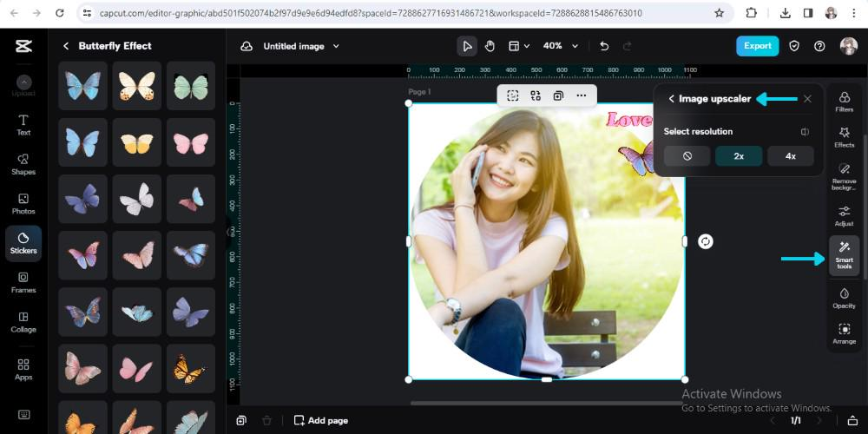The width and height of the screenshot is (868, 434).
Task: Select the yellow butterfly sticker
Action: [137, 142]
